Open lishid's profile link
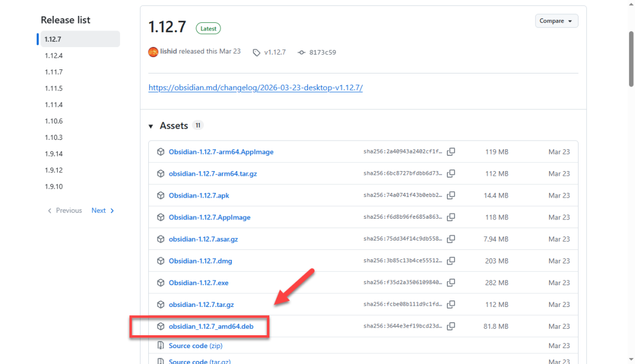Screen dimensions: 635x364 (169, 51)
